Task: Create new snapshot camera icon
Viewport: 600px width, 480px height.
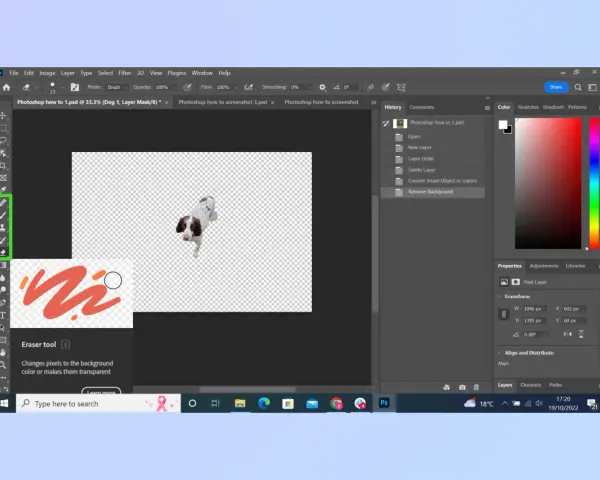Action: pyautogui.click(x=462, y=387)
